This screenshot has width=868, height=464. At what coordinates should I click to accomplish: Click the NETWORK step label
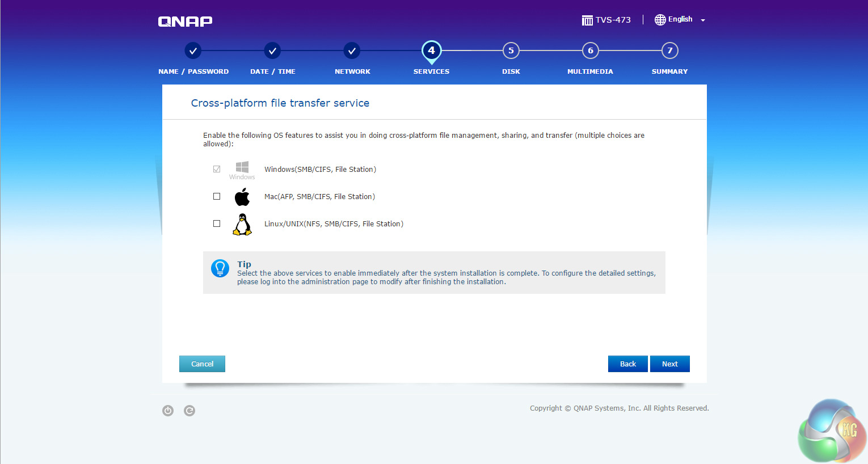(x=352, y=71)
